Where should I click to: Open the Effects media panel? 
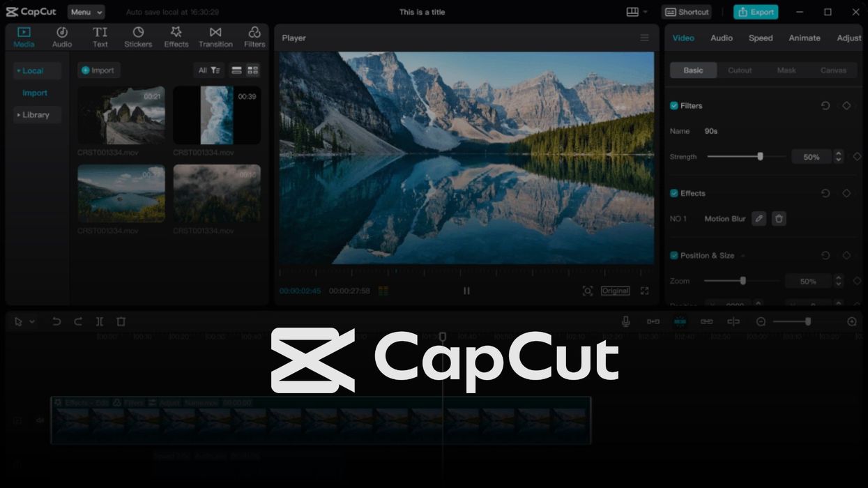(176, 37)
